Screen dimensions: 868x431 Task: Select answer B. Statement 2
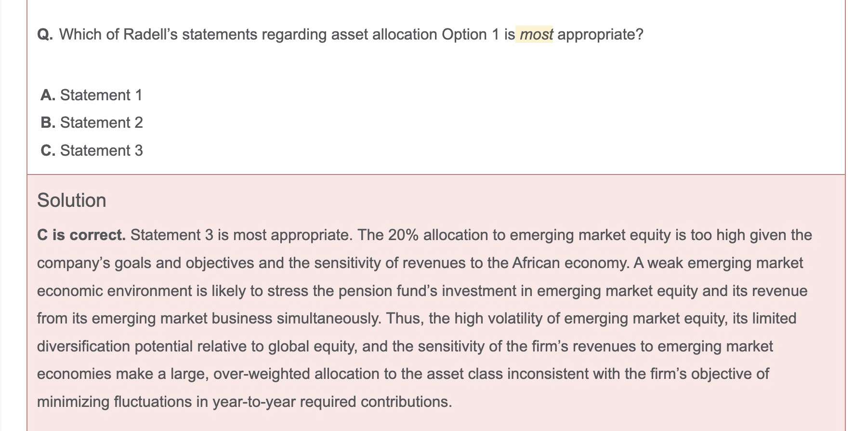point(92,123)
